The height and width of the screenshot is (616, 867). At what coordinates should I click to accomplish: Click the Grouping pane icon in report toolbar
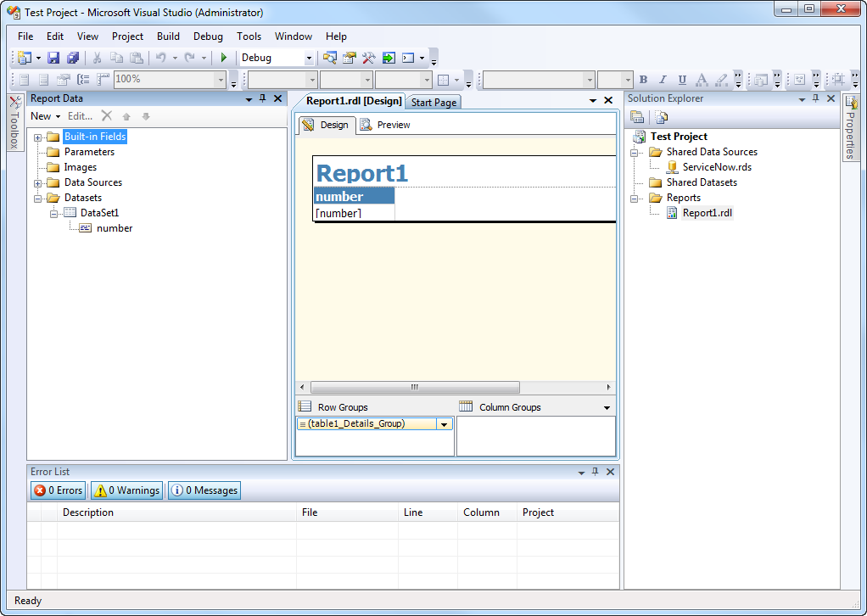coord(83,80)
